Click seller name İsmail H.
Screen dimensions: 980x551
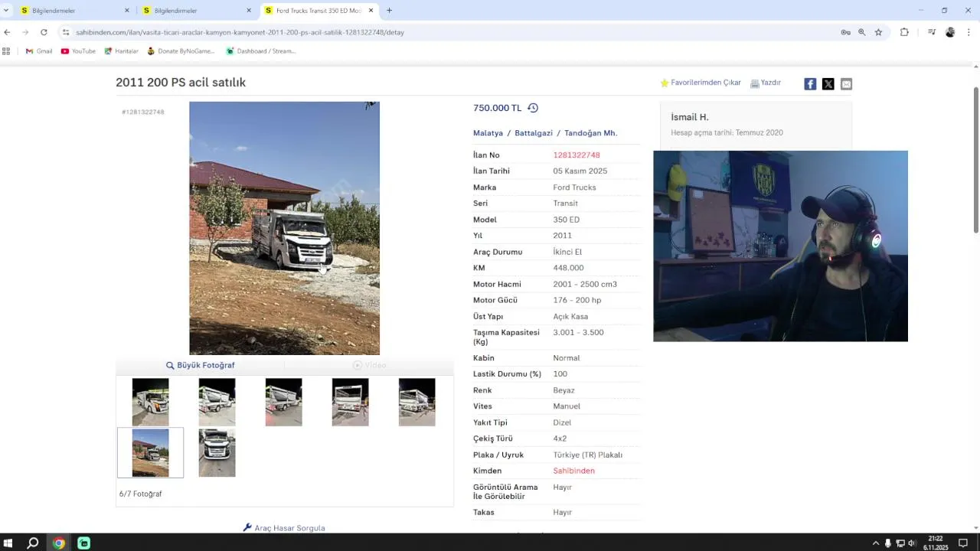[690, 117]
